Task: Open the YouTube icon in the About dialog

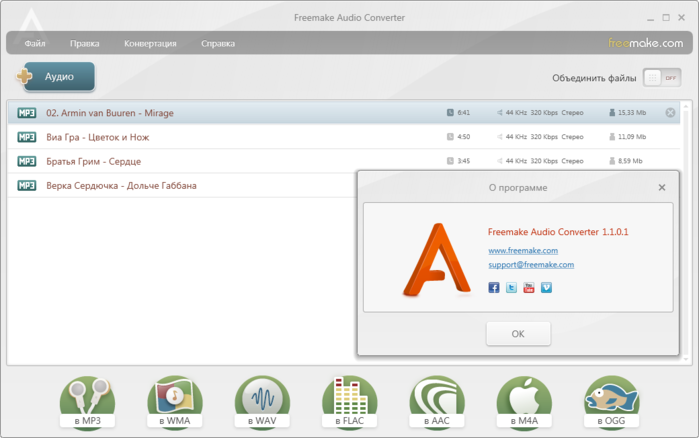Action: 529,287
